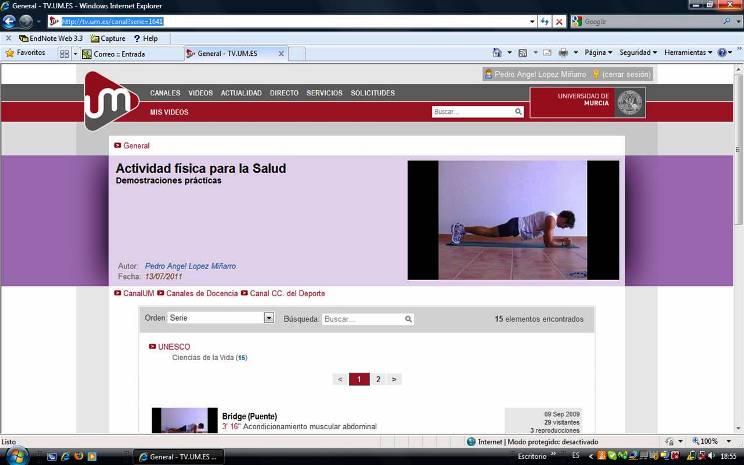
Task: Go to page 2 of results
Action: click(x=378, y=380)
